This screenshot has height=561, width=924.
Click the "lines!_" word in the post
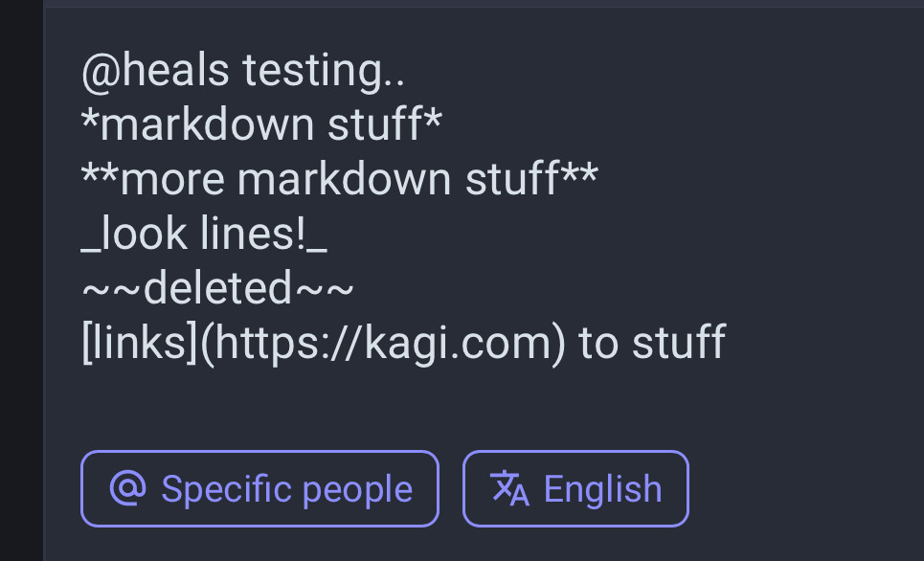click(264, 234)
